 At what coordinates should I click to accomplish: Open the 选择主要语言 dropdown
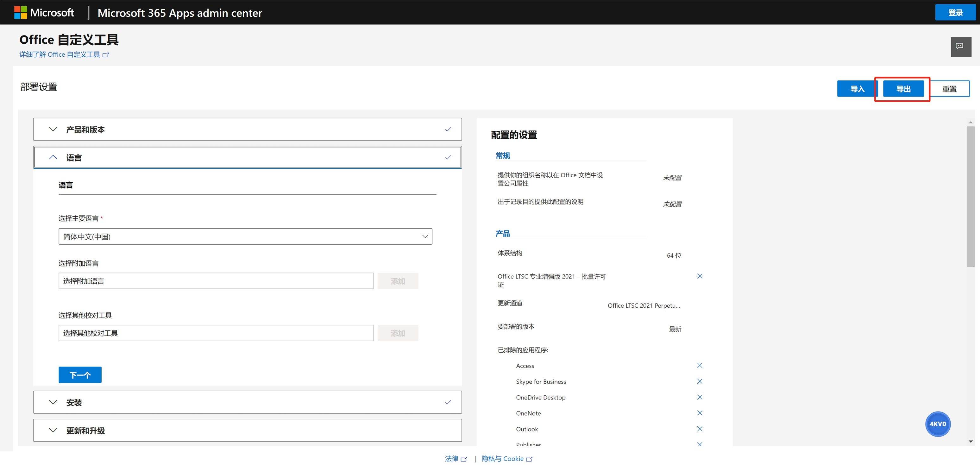point(245,237)
